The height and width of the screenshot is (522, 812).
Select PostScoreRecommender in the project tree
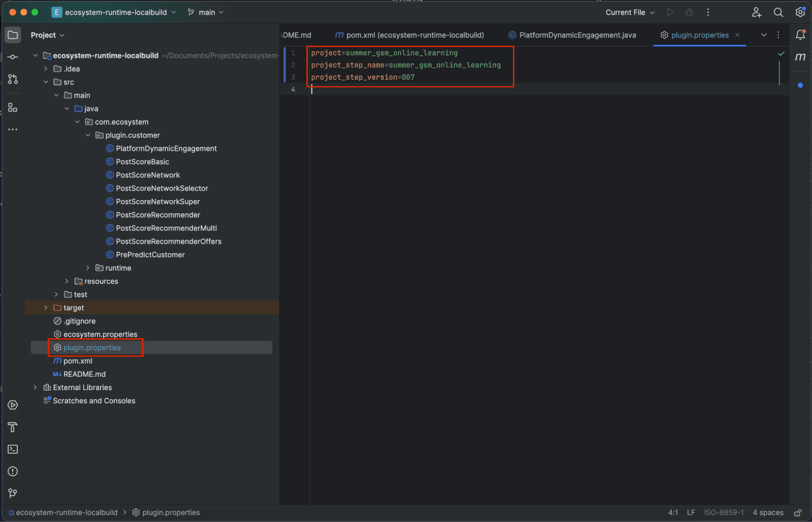[158, 215]
